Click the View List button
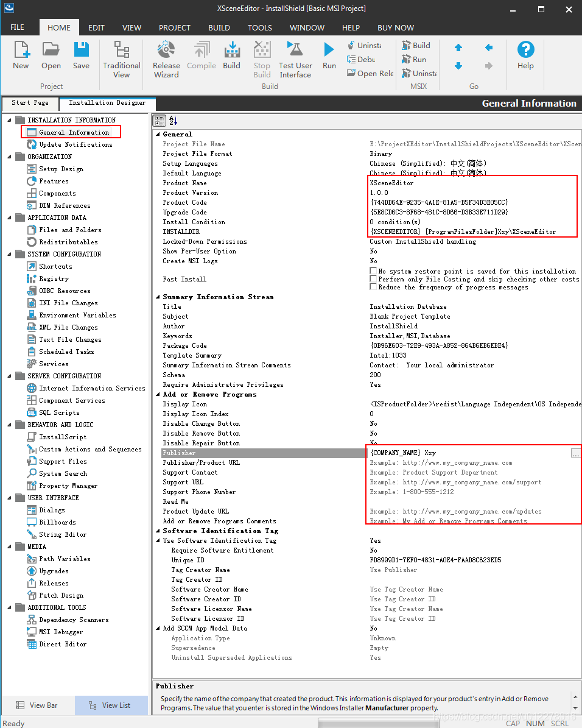Screen dimensions: 582x728 [110, 705]
